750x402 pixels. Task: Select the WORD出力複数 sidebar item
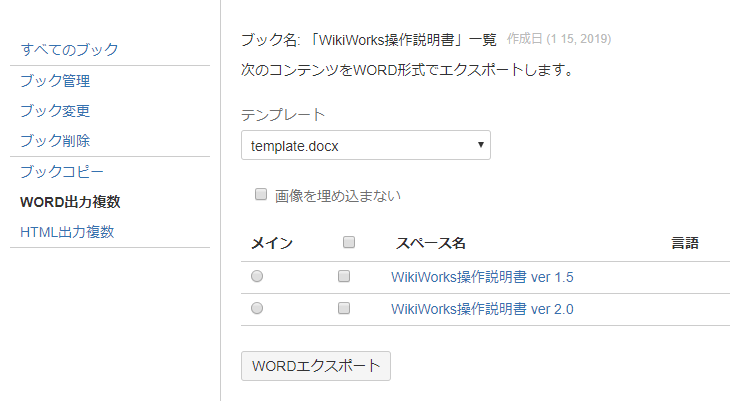pyautogui.click(x=70, y=202)
